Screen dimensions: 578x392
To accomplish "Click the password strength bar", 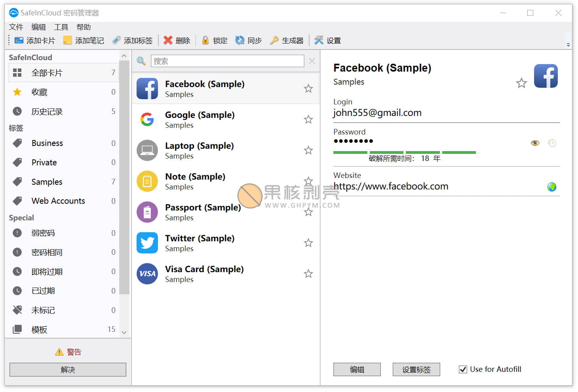I will [x=405, y=152].
